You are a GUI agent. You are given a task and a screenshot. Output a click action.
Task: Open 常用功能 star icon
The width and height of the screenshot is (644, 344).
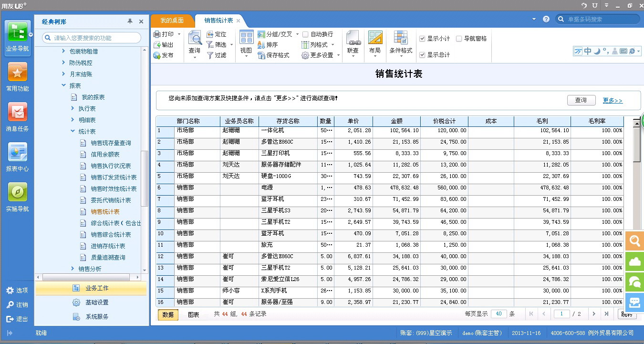pyautogui.click(x=18, y=73)
